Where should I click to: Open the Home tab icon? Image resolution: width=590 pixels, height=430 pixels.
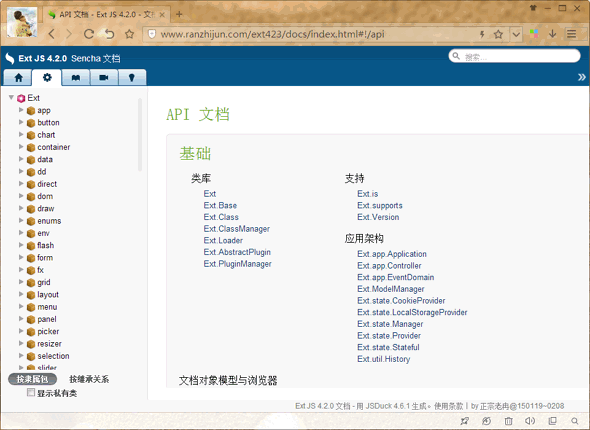(x=18, y=77)
